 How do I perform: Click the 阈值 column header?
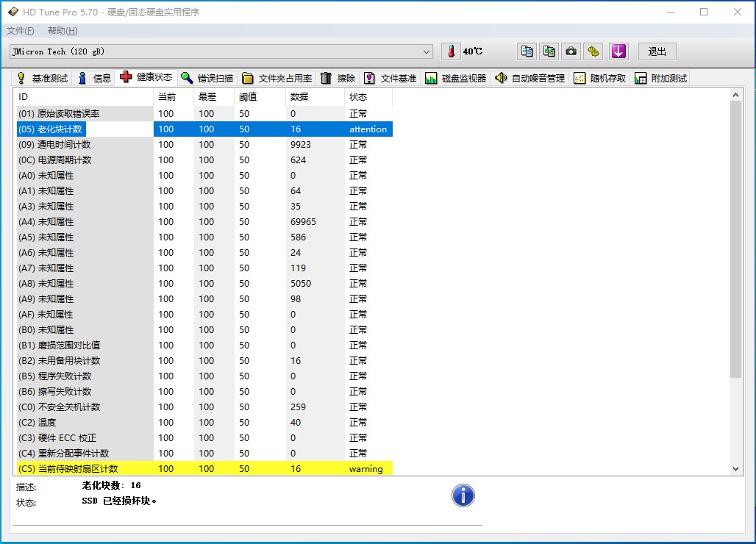tap(260, 97)
